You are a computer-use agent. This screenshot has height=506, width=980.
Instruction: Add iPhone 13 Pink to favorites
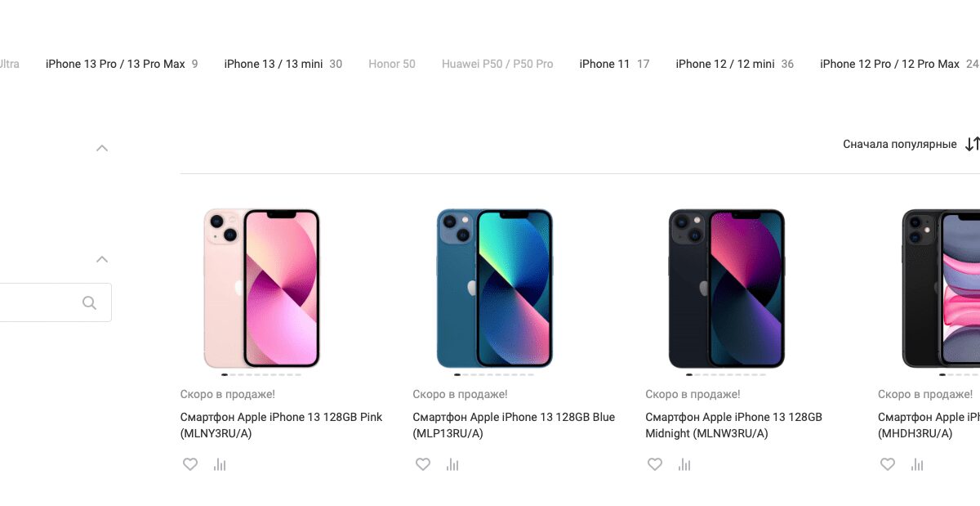(190, 464)
